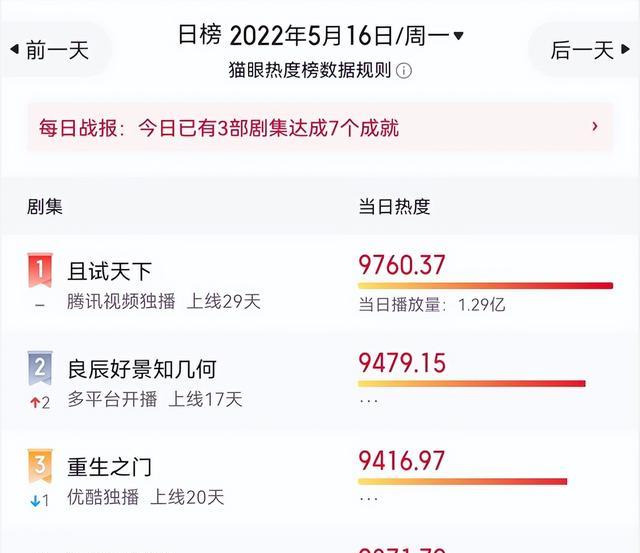Expand the dots under 9416.97

pyautogui.click(x=369, y=499)
